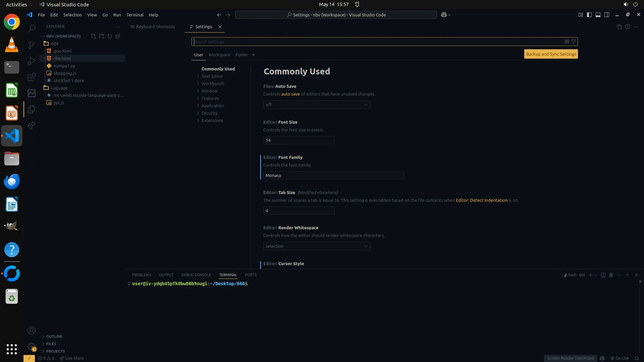644x362 pixels.
Task: Collapse all folders in Explorer
Action: pyautogui.click(x=118, y=36)
